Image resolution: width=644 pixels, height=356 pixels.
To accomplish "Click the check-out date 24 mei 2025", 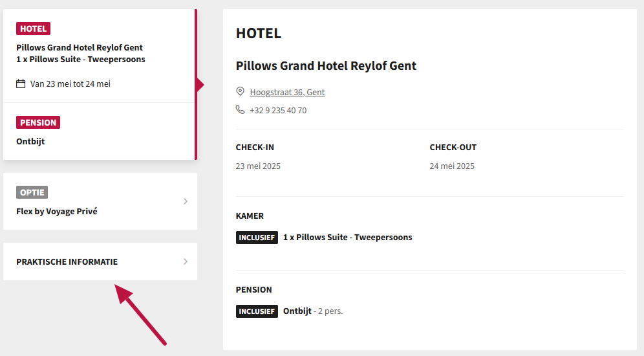I will pyautogui.click(x=452, y=166).
